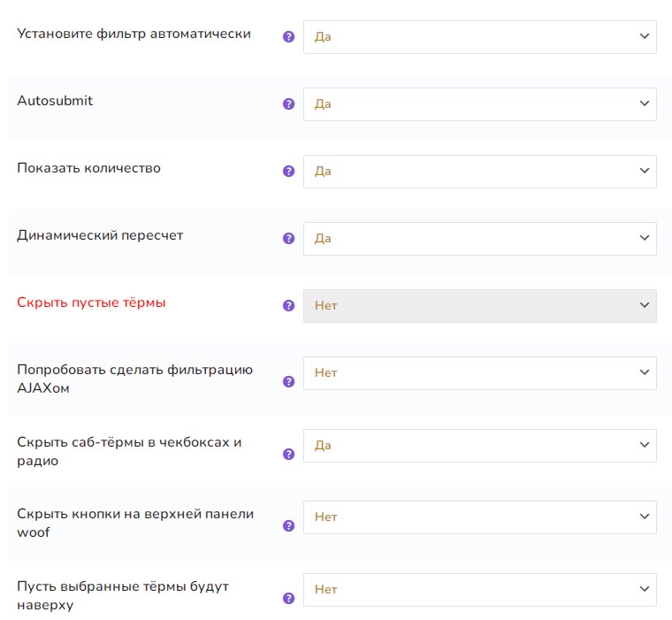
Task: Click the red "Скрыть пустые тёрмы" label
Action: click(91, 302)
